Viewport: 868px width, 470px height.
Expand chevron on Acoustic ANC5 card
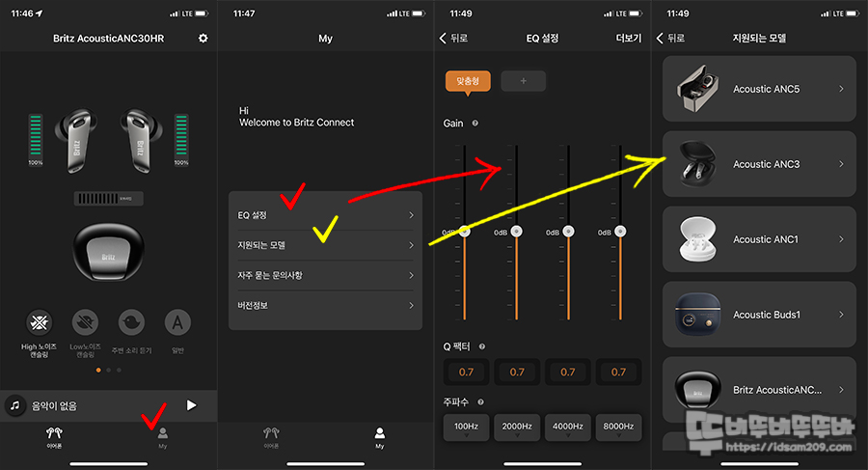[x=841, y=89]
